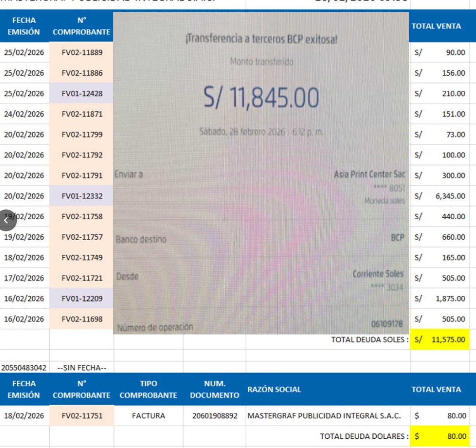This screenshot has width=476, height=448.
Task: Click invoice cell FV01-12332
Action: (x=82, y=196)
